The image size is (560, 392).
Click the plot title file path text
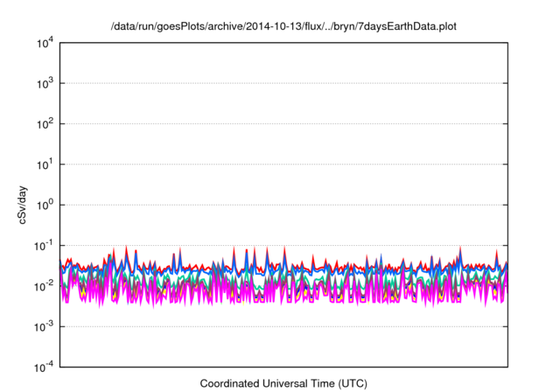283,26
